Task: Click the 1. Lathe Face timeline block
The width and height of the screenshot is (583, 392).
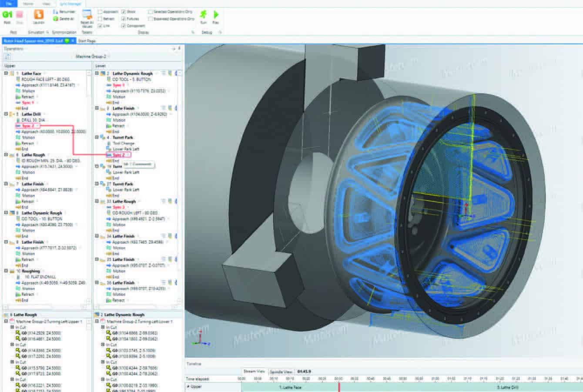Action: (290, 387)
